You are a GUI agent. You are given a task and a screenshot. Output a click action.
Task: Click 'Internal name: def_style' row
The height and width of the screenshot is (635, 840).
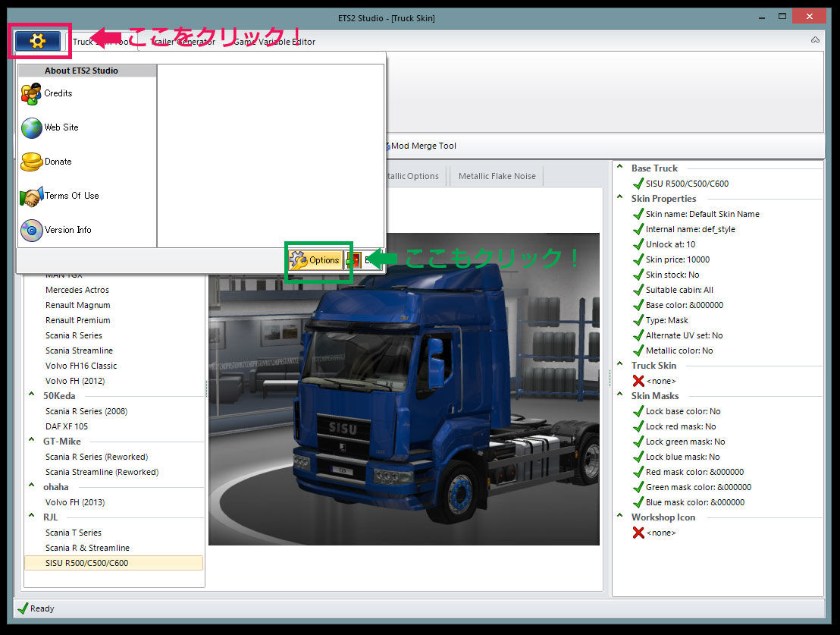[684, 229]
